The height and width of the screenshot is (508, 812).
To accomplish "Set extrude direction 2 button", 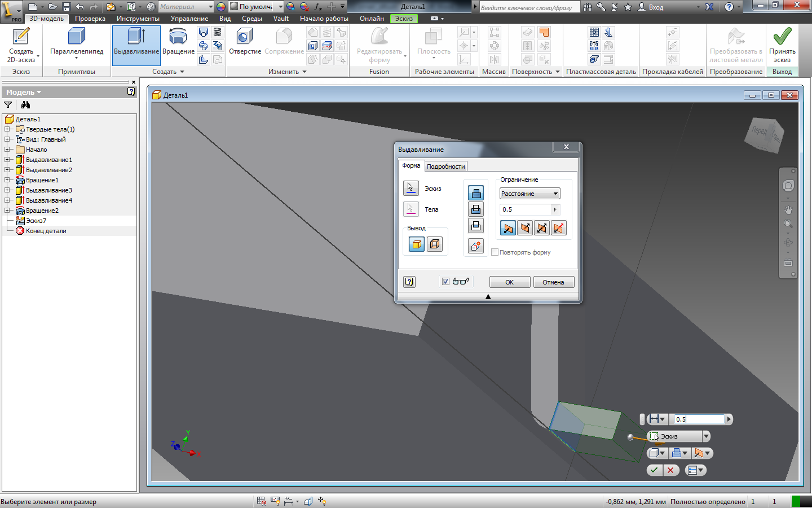I will (524, 228).
